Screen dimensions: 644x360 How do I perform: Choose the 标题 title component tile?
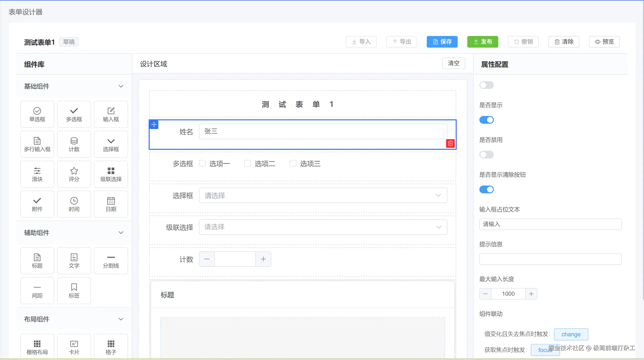click(37, 261)
